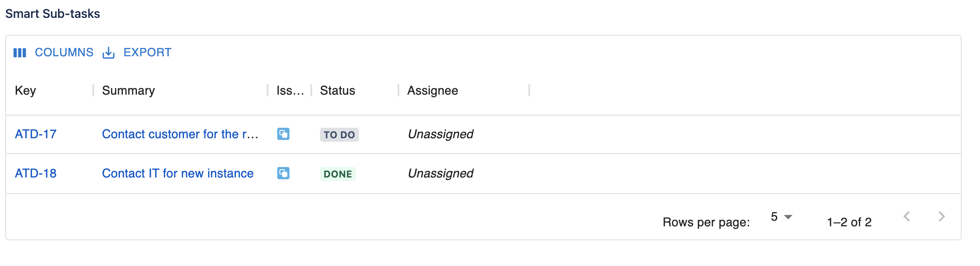Open the COLUMNS selector

click(x=64, y=52)
